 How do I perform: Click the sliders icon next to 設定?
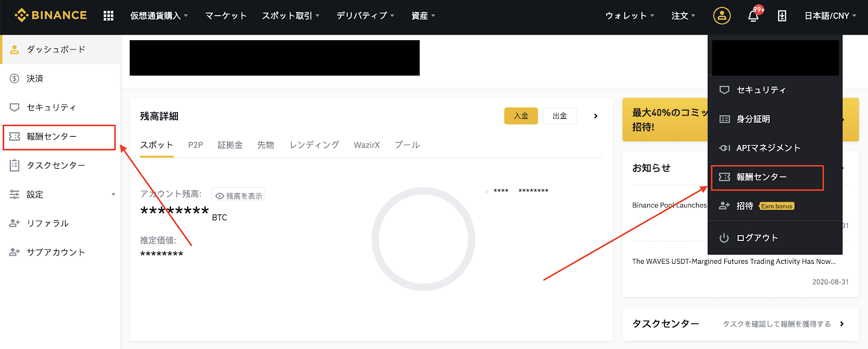tap(15, 194)
